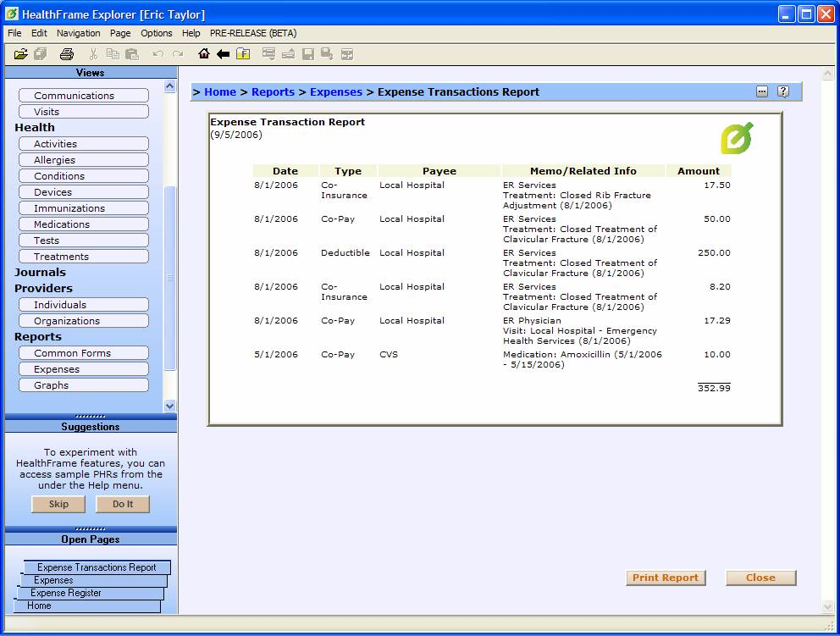Open the Communications view

(84, 96)
